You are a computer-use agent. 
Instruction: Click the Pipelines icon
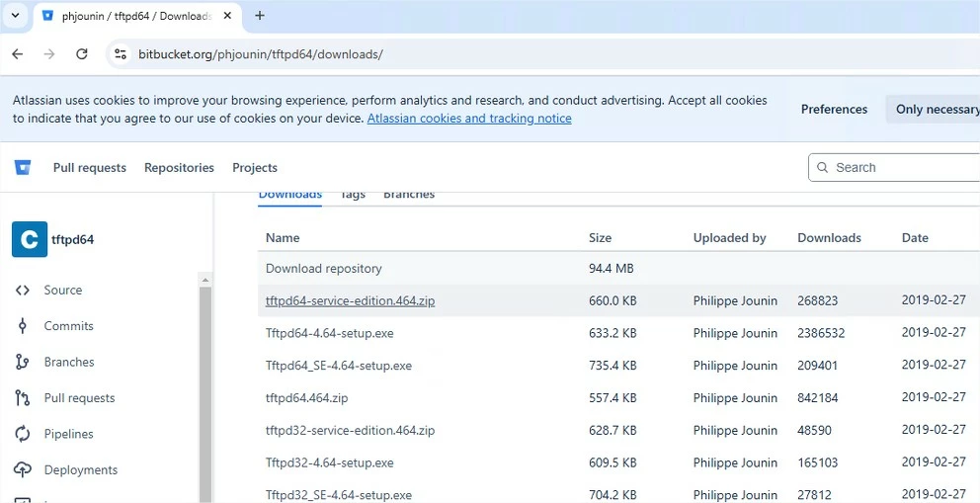tap(23, 434)
